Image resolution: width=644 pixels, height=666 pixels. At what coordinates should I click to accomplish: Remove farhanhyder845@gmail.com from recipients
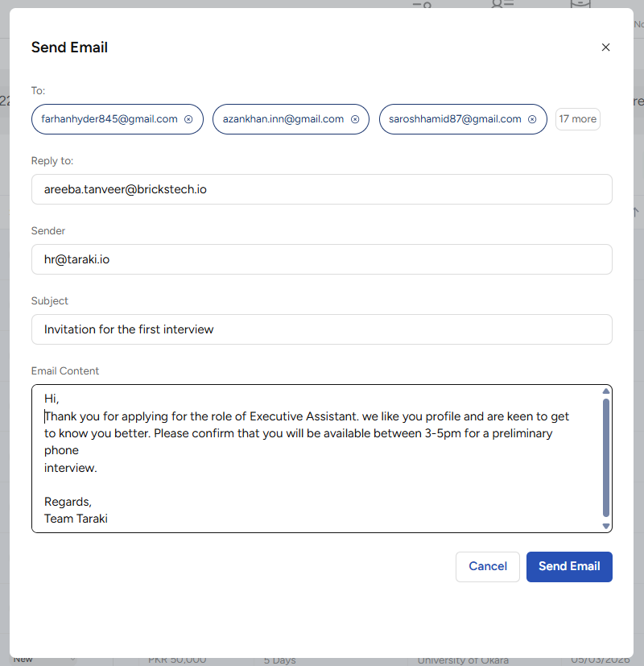(x=188, y=119)
